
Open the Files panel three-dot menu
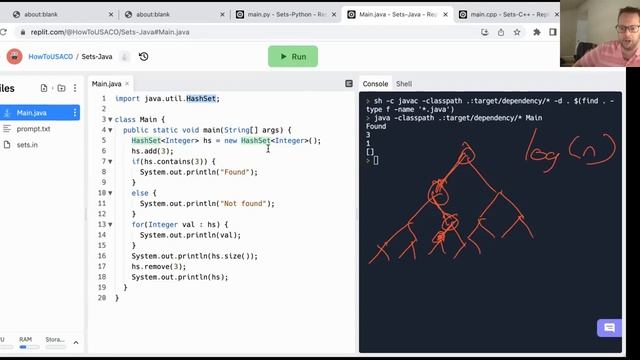pos(75,88)
